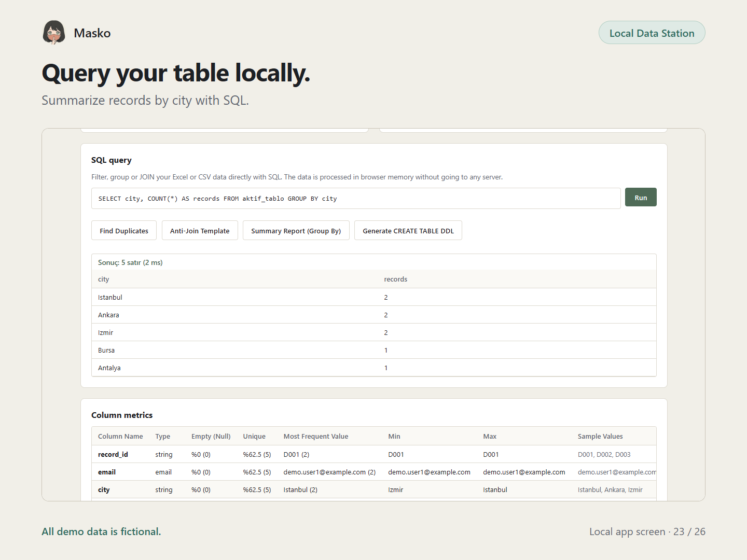
Task: Select the Ankara result row city cell
Action: [x=108, y=315]
